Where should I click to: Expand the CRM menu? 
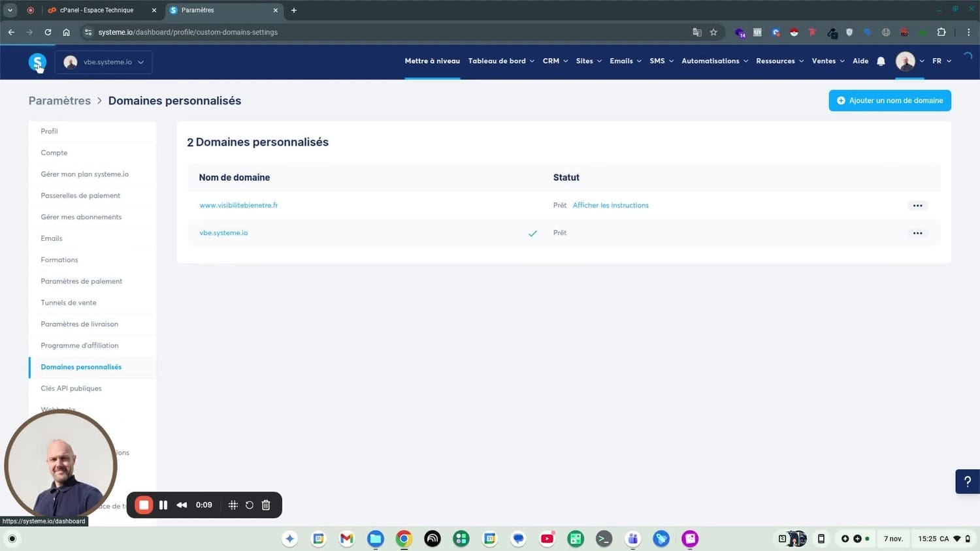coord(555,61)
